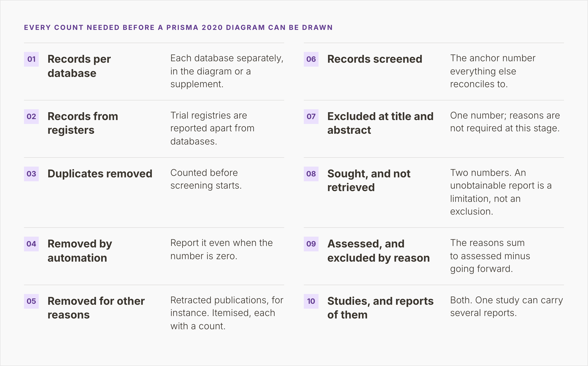Select 'One number; reasons are not required' text
Screen dimensions: 588x366
click(x=505, y=122)
